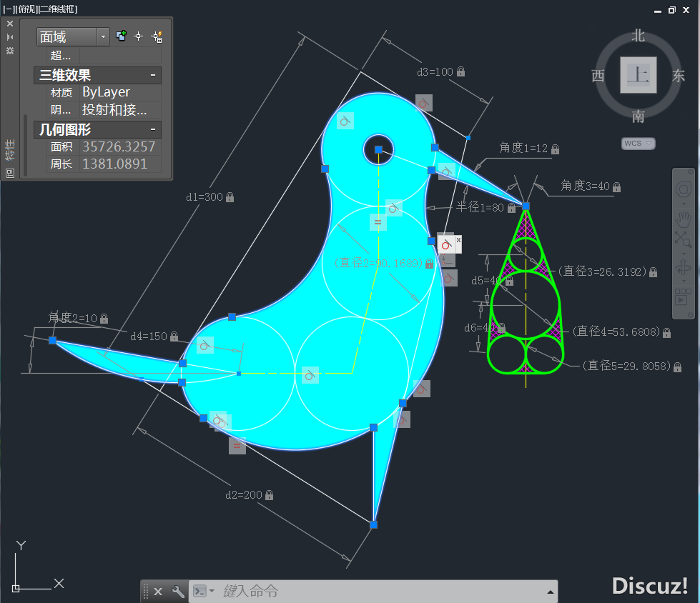
Task: Activate the Orbit navigation tool
Action: [x=683, y=267]
